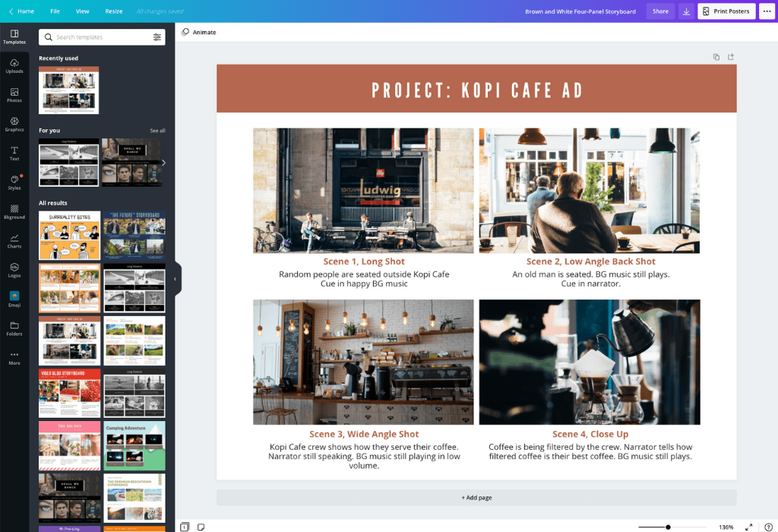
Task: Open the Background panel
Action: [14, 213]
